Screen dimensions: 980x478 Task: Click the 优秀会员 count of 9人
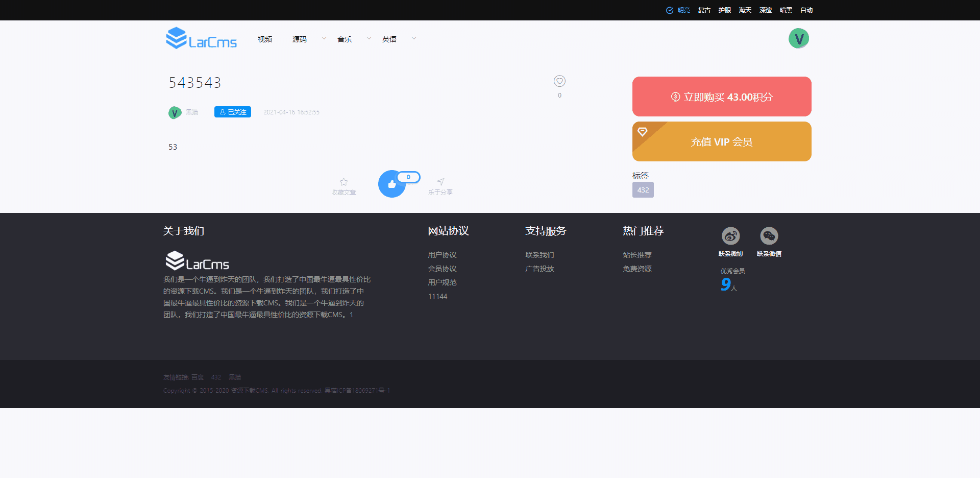(x=729, y=284)
